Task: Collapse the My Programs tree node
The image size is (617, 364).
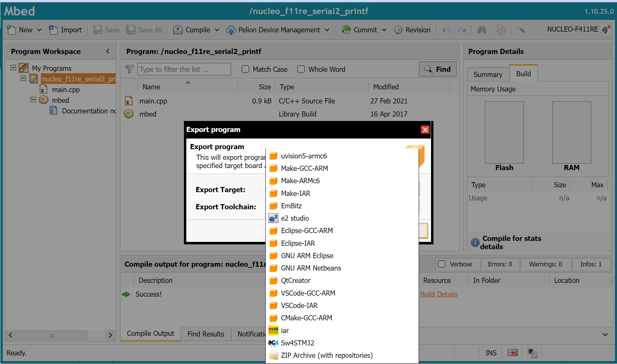Action: 13,68
